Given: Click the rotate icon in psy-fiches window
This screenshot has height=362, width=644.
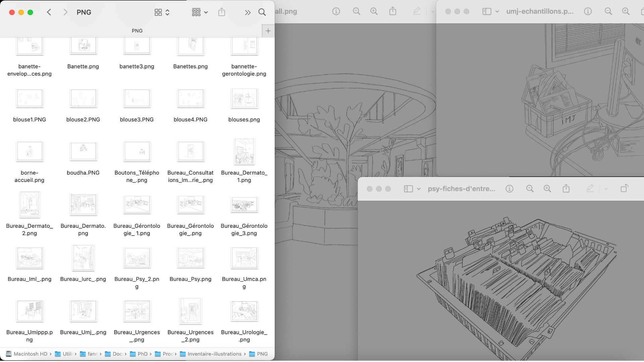Looking at the screenshot, I should coord(624,189).
